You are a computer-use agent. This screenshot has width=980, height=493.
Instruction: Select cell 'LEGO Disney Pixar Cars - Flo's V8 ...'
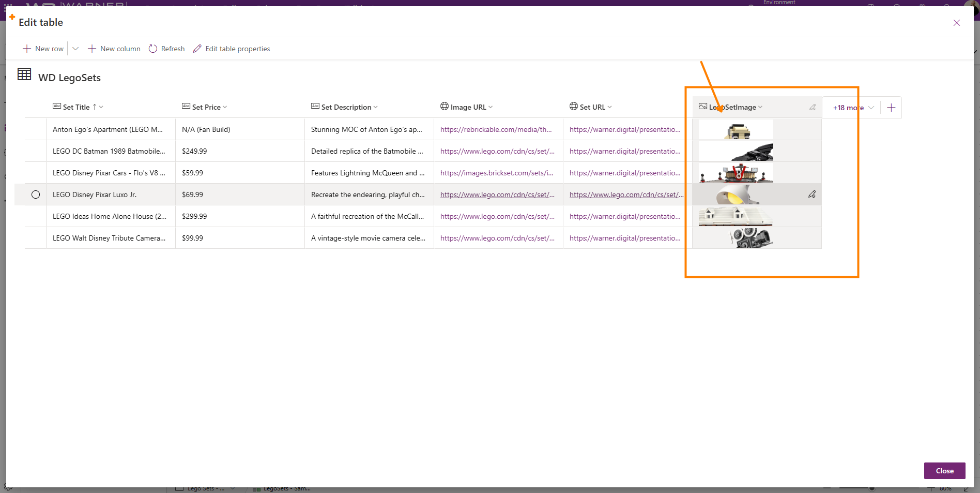coord(111,173)
